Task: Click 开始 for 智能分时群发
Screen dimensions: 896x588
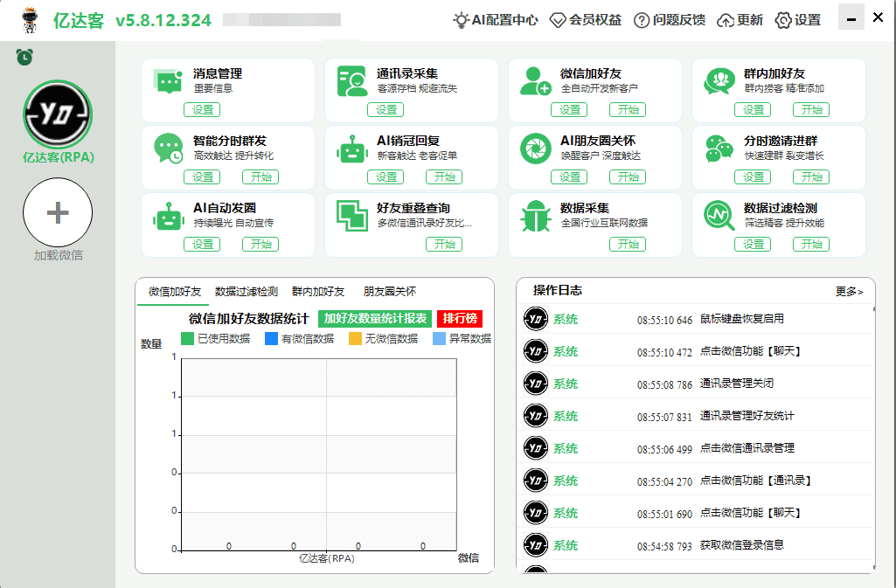Action: point(260,177)
